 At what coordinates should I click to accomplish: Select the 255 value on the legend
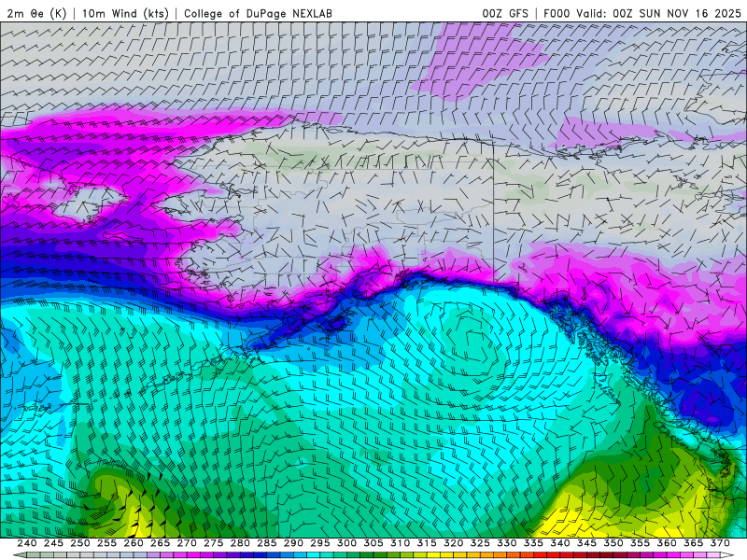[106, 543]
